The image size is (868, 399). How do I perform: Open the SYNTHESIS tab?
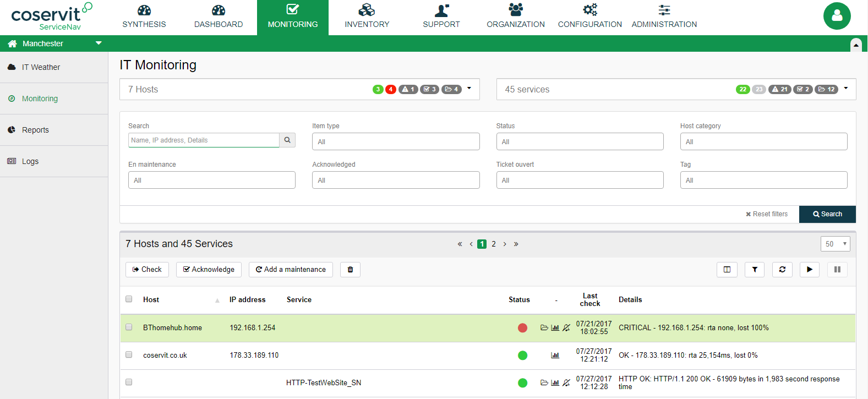tap(144, 18)
